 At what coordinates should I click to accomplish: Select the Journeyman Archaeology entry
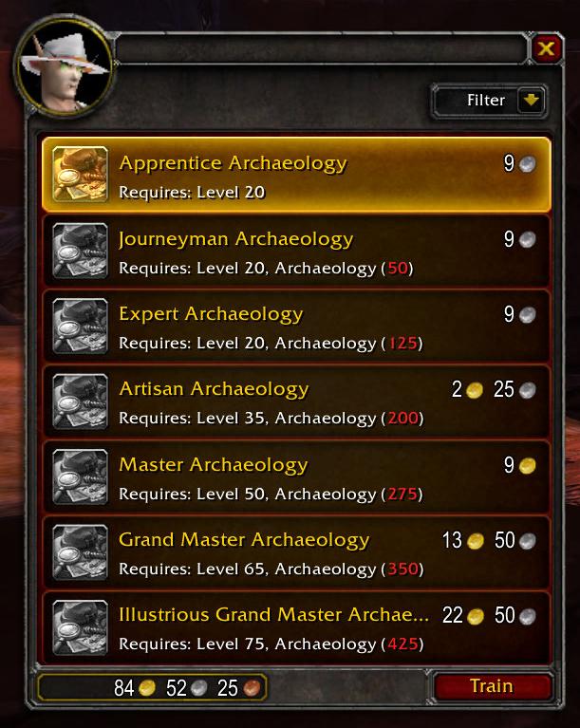click(x=296, y=251)
